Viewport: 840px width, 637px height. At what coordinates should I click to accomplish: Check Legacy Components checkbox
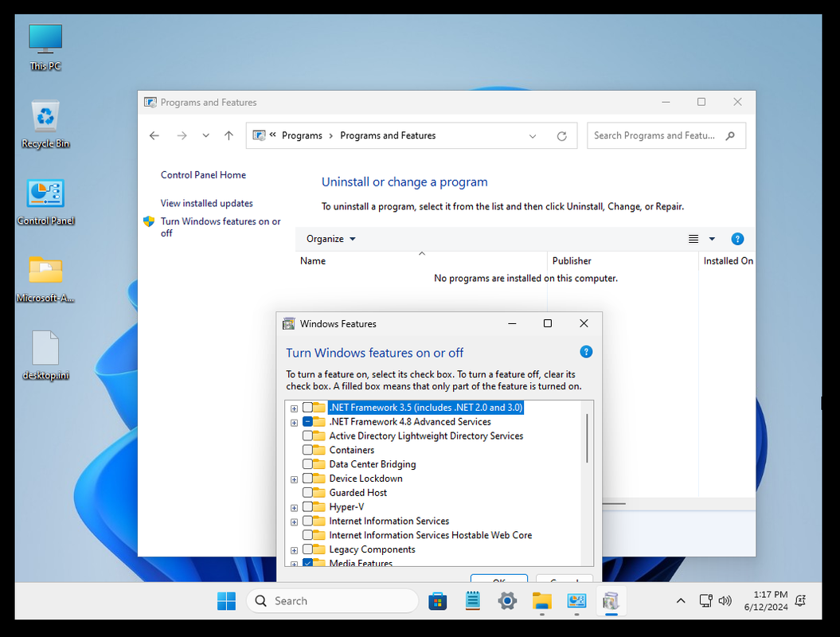307,549
